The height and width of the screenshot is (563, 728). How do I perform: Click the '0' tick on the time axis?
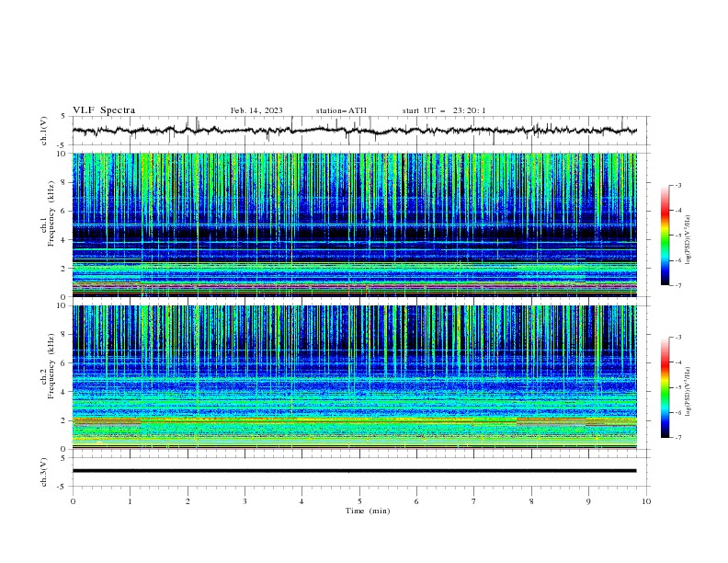point(73,501)
